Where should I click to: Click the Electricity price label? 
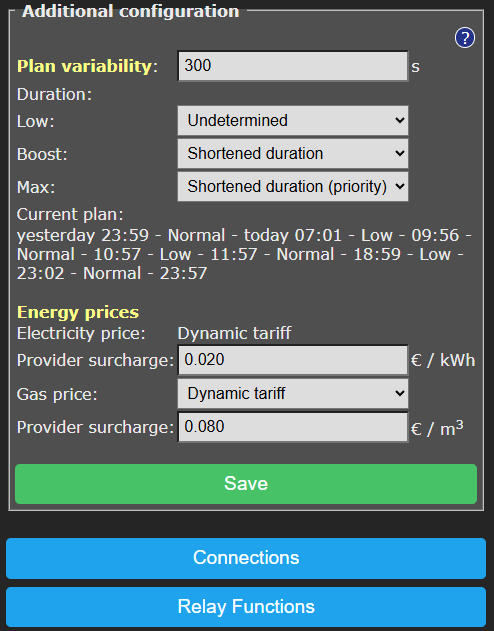(x=81, y=334)
